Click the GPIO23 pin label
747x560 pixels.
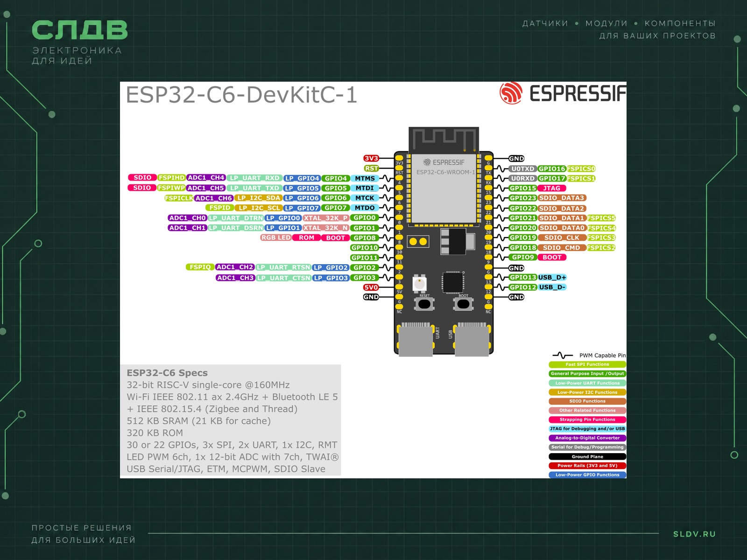click(x=523, y=198)
